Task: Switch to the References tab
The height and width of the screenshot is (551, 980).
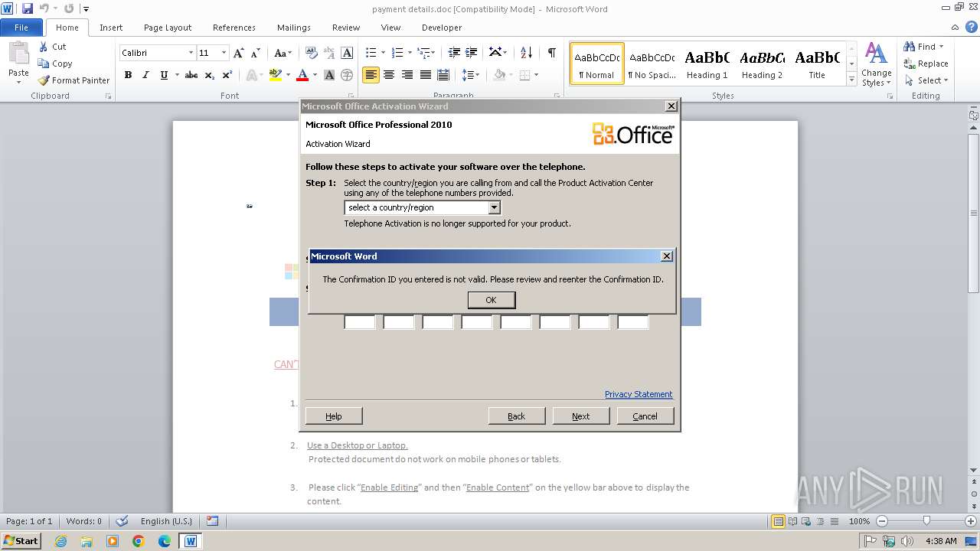Action: click(234, 28)
